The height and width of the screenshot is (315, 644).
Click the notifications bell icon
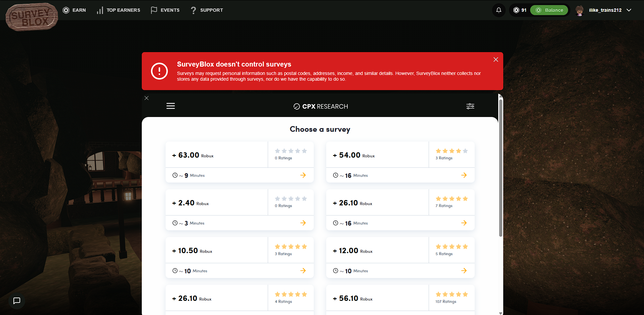(499, 10)
